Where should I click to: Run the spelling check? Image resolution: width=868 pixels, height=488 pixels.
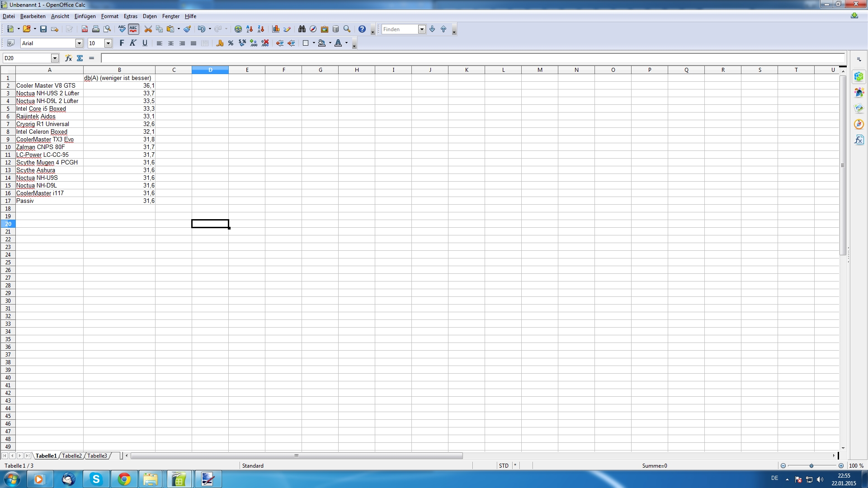tap(122, 29)
